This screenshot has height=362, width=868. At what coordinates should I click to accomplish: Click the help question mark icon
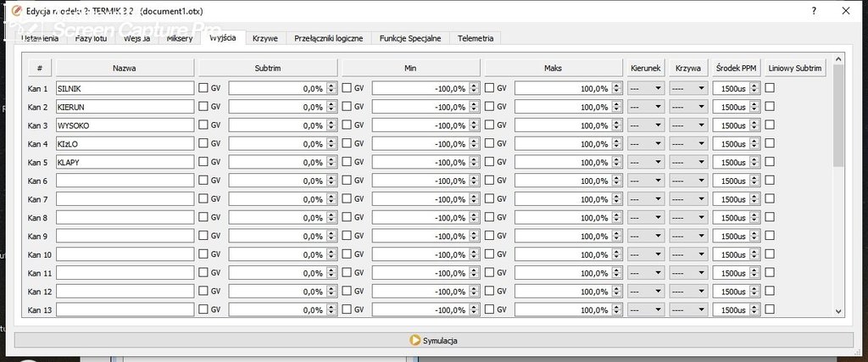(814, 11)
